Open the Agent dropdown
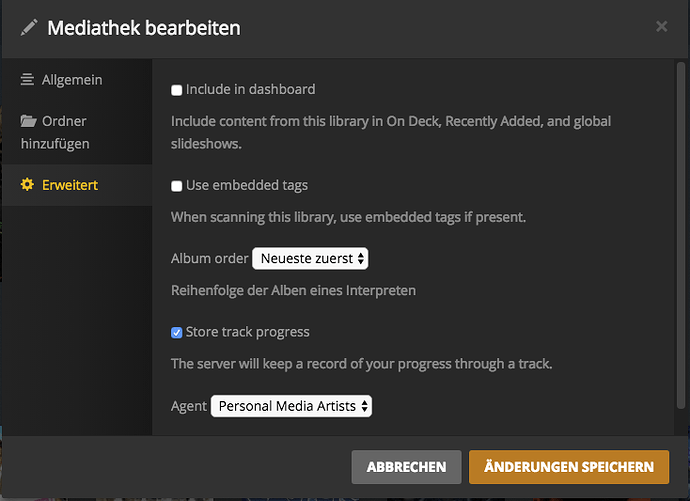The height and width of the screenshot is (501, 690). pyautogui.click(x=291, y=406)
